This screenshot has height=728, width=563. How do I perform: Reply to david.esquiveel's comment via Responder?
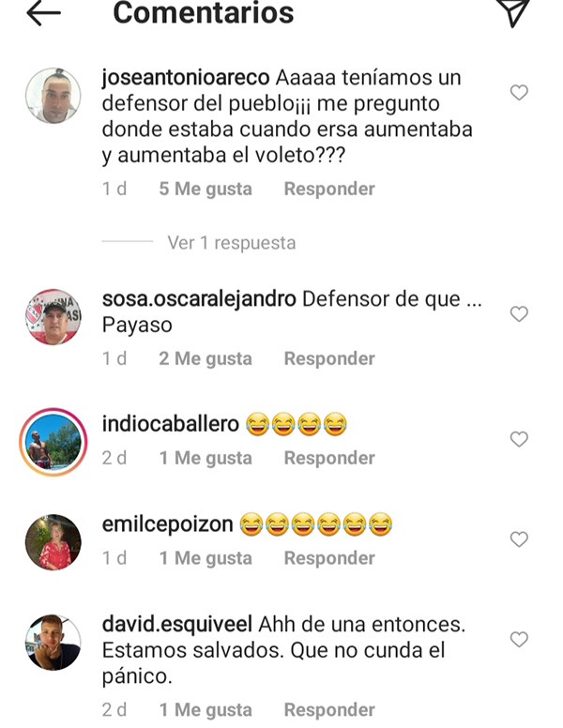click(329, 710)
